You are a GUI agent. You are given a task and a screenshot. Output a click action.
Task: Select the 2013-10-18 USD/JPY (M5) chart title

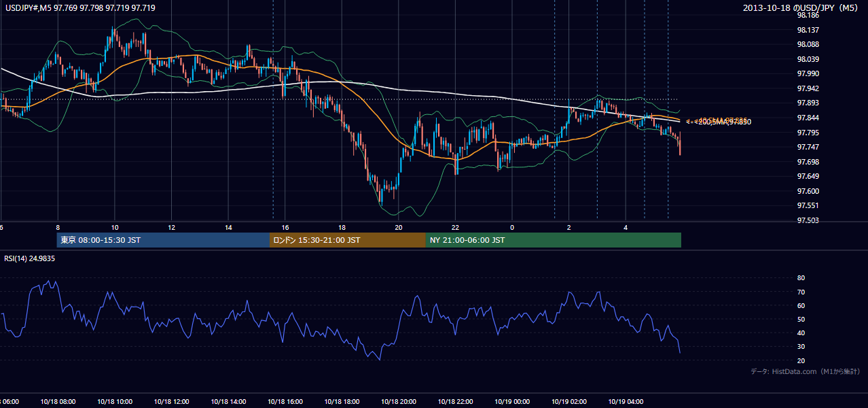coord(801,7)
